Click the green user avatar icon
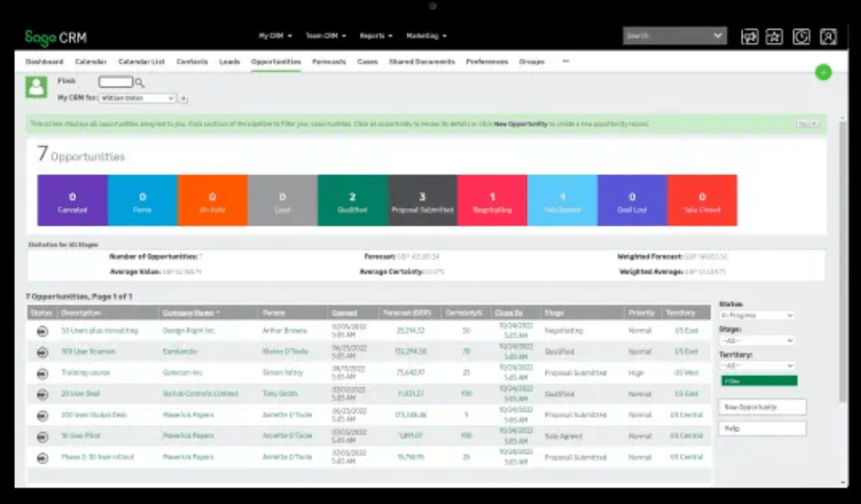Image resolution: width=861 pixels, height=504 pixels. coord(36,87)
